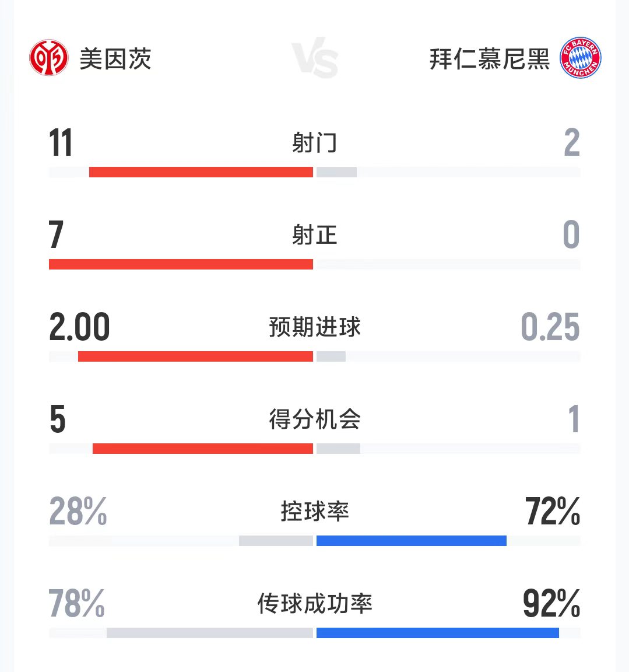Tap Bayern's 92% pass accuracy figure
The height and width of the screenshot is (672, 629).
551,604
